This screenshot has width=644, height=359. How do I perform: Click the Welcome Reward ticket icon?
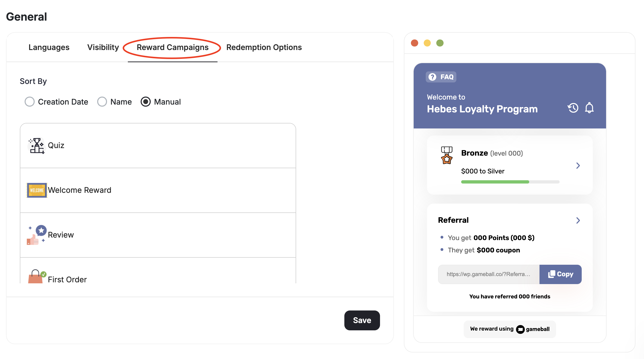click(x=36, y=190)
